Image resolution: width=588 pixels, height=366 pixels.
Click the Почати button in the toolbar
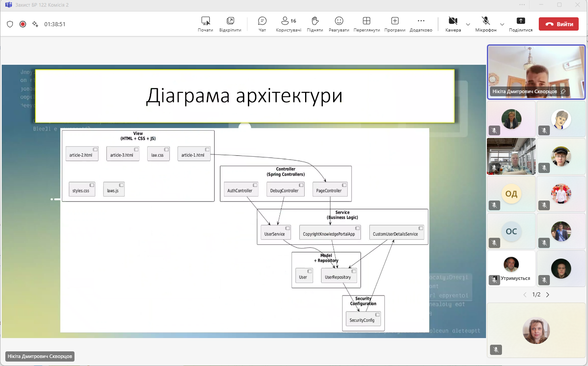click(205, 24)
